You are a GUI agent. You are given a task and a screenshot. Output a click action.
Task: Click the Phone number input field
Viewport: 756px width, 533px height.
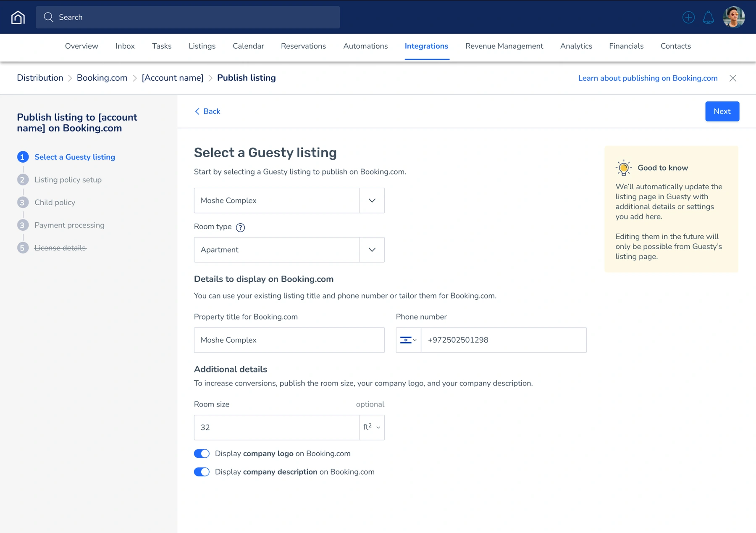point(504,340)
